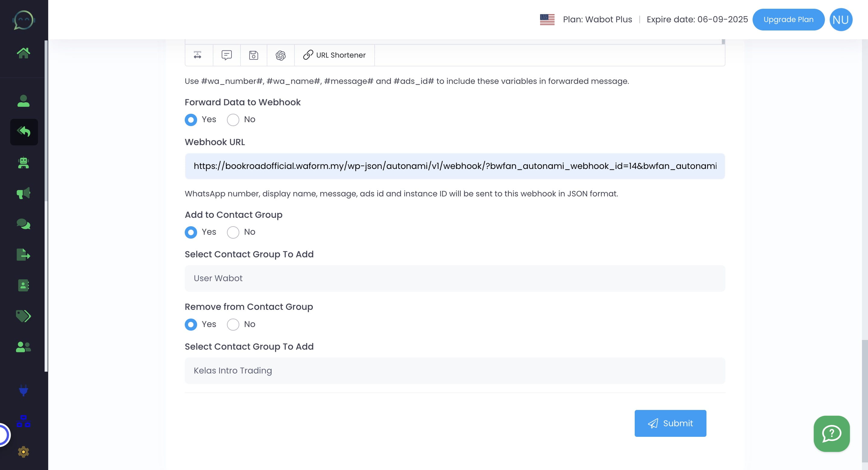Click the plug integrations sidebar icon

coord(23,390)
